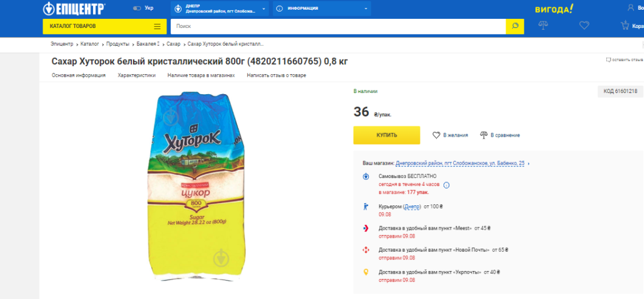Add product to comparison via scales icon
This screenshot has height=299, width=644.
pos(484,135)
